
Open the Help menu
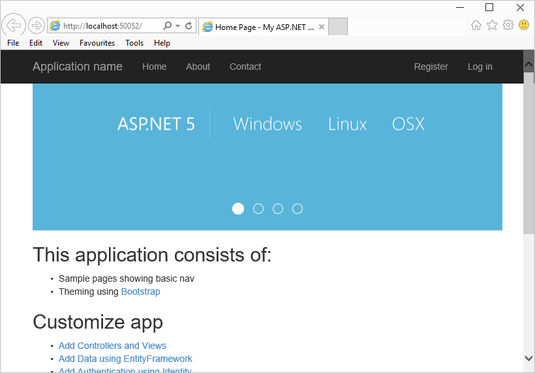(x=162, y=43)
